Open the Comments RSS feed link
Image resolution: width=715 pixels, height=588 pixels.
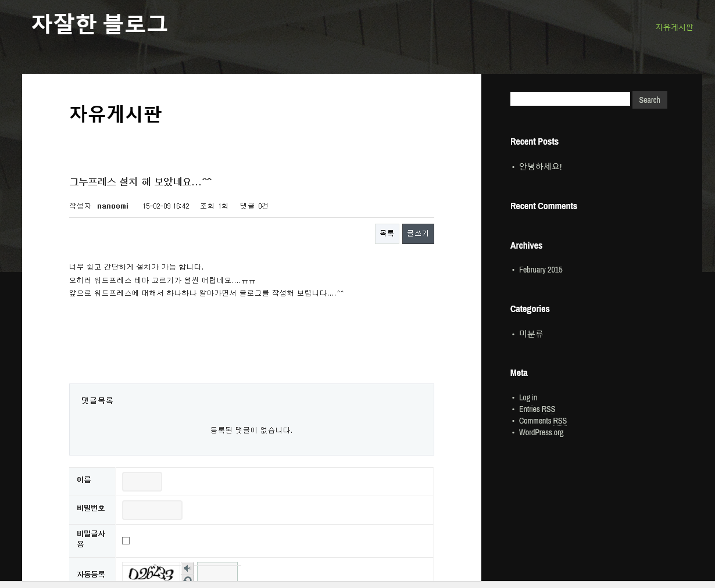click(542, 421)
